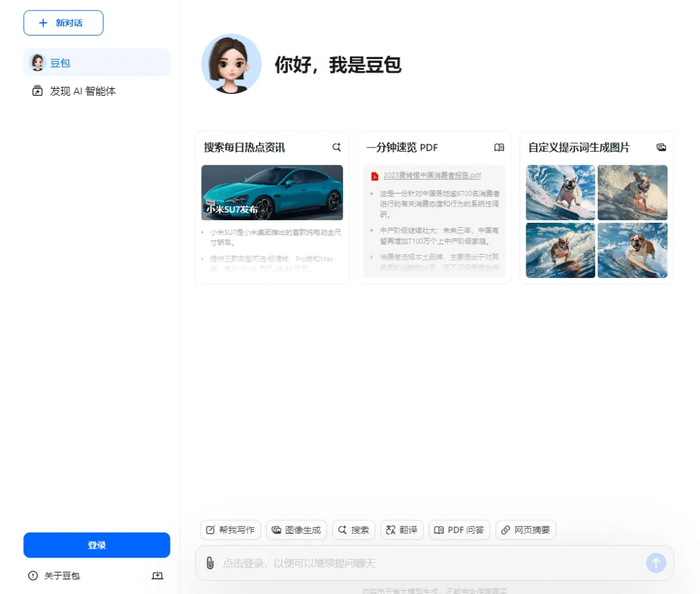Click the book icon on 一分钟速览 PDF card
700x594 pixels.
pos(499,147)
